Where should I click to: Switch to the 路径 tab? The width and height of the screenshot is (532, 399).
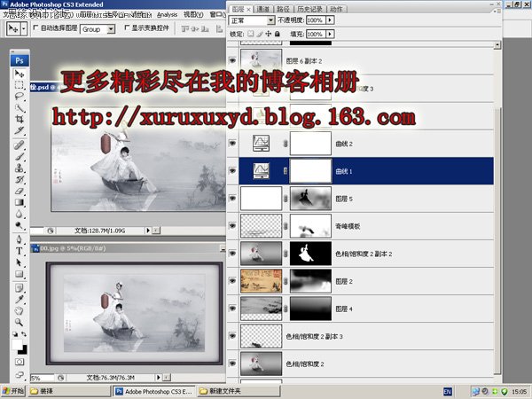pos(283,9)
